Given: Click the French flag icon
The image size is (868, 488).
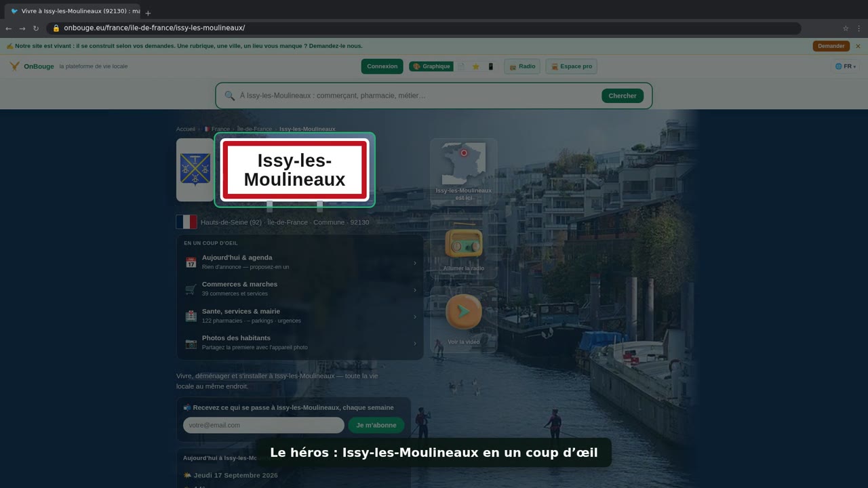Looking at the screenshot, I should (186, 222).
